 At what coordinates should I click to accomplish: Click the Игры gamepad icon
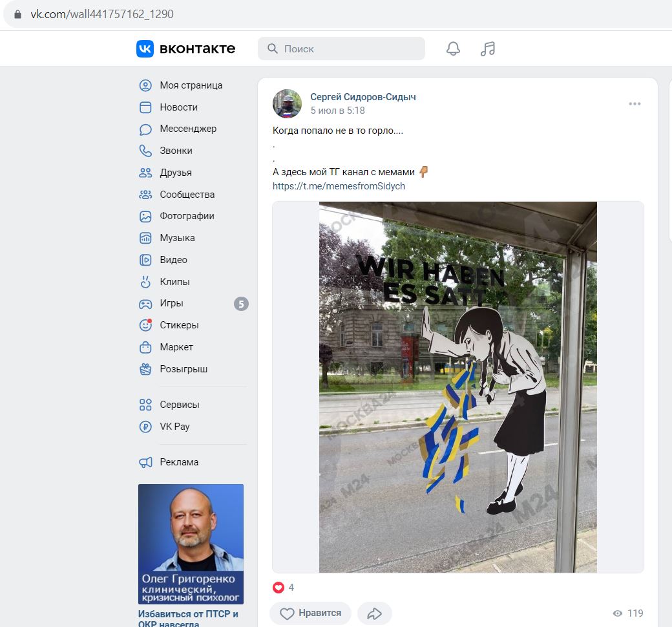(x=146, y=304)
